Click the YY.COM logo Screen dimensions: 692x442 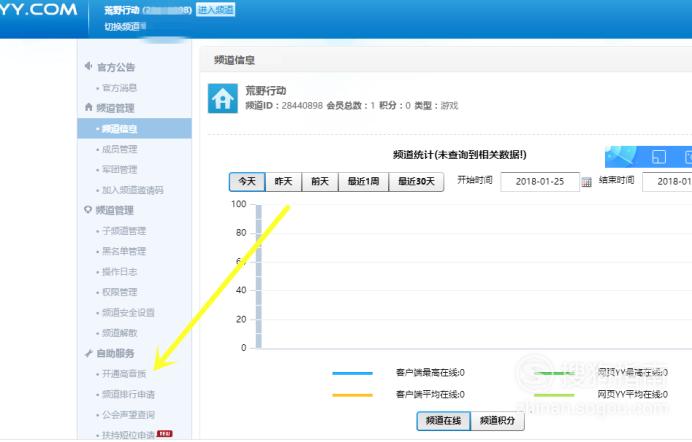click(38, 9)
